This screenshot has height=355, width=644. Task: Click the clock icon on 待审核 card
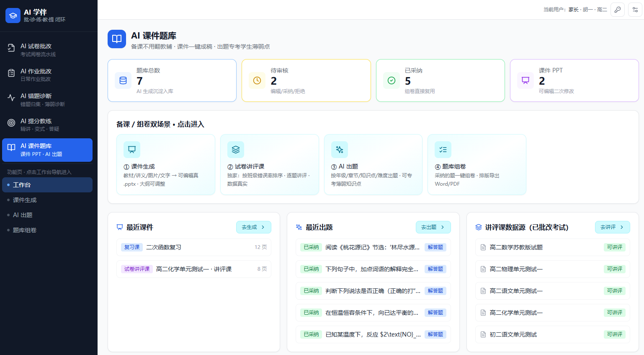point(257,80)
